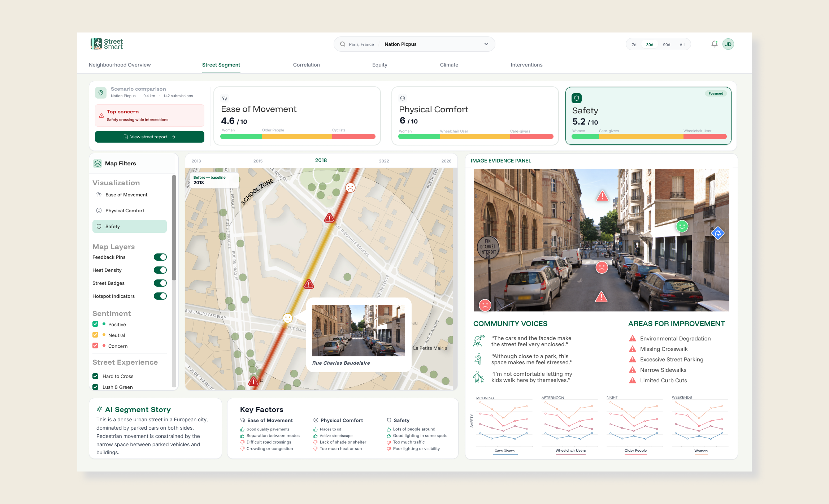
Task: Switch to the Interventions tab
Action: tap(526, 65)
